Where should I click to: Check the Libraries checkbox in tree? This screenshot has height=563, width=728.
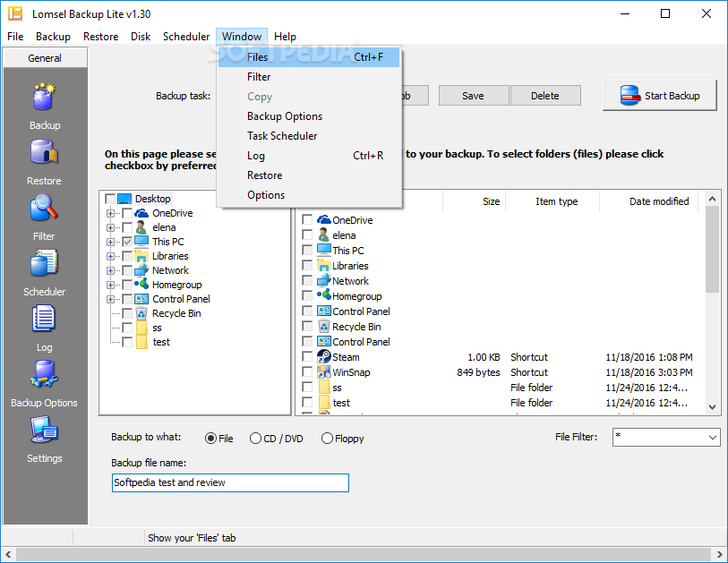tap(127, 256)
